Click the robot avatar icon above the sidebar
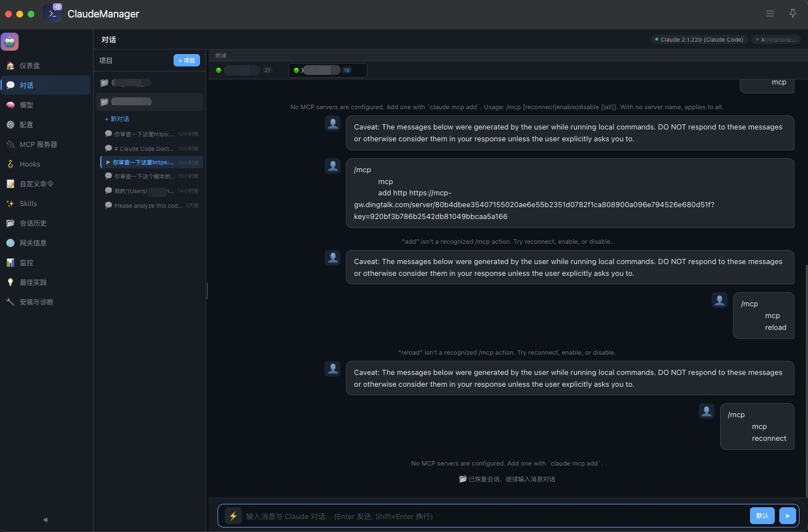 point(10,41)
